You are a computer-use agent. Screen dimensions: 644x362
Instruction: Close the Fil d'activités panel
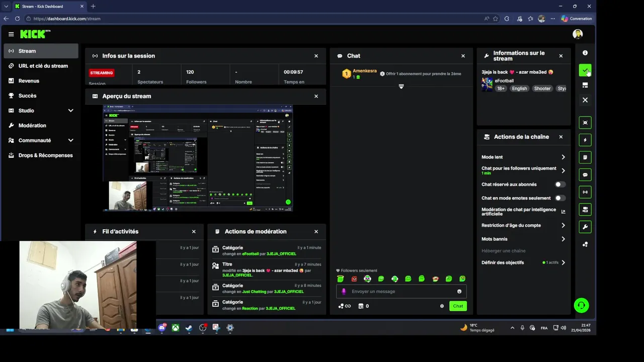click(x=194, y=232)
